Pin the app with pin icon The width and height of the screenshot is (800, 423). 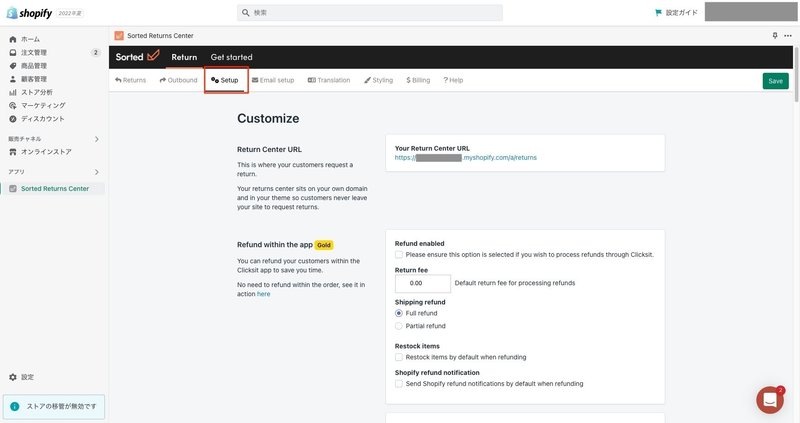775,36
